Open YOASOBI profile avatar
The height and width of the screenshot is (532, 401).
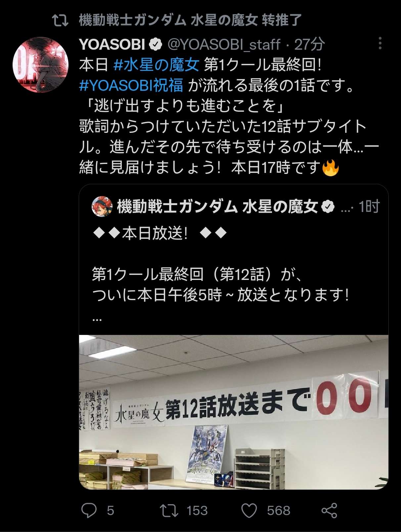click(40, 64)
